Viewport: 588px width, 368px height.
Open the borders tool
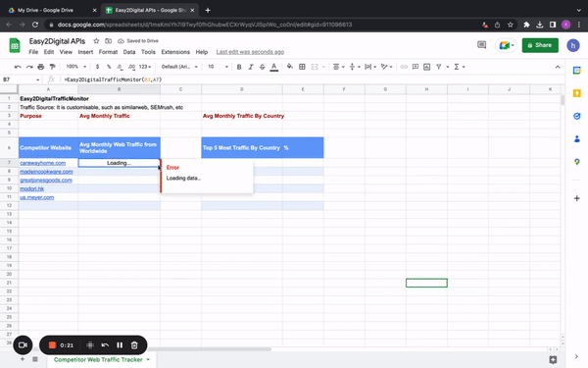tap(302, 67)
